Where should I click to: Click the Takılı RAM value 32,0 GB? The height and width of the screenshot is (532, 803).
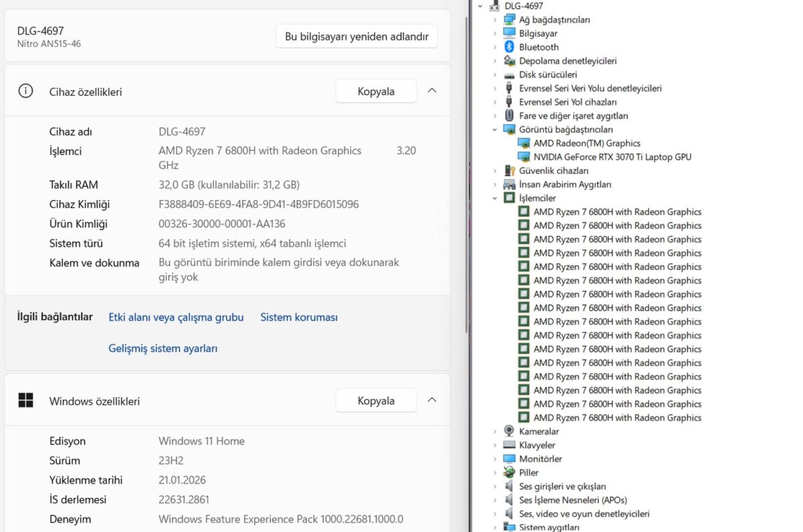coord(229,185)
